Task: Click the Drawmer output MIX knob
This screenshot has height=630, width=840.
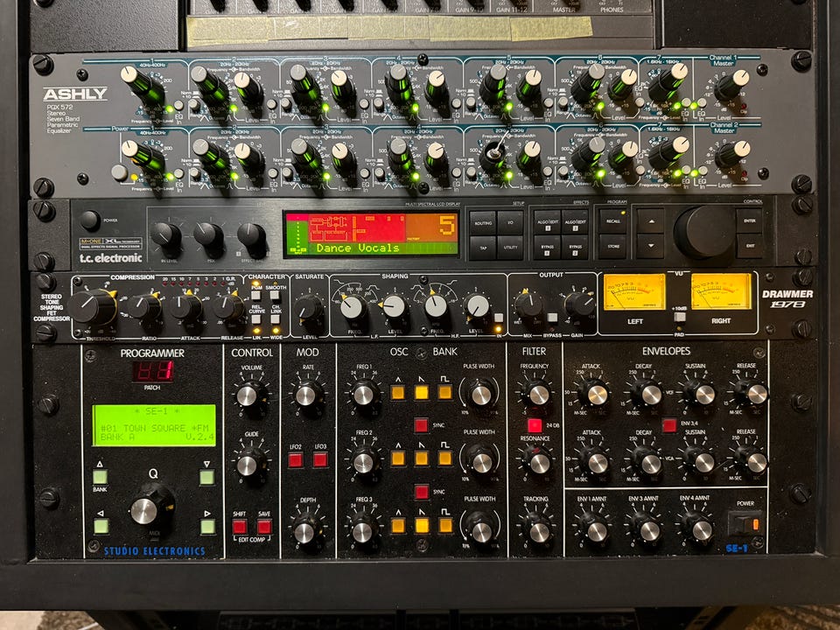Action: (528, 304)
